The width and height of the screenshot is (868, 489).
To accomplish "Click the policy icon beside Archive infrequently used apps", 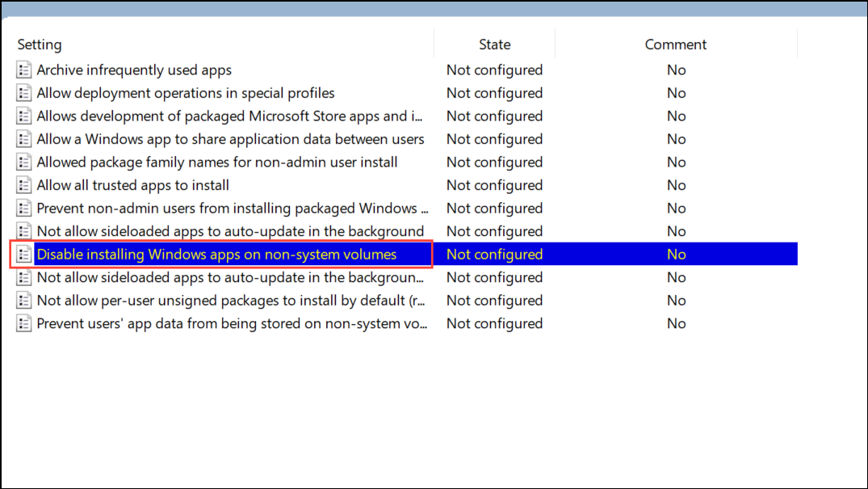I will tap(23, 70).
